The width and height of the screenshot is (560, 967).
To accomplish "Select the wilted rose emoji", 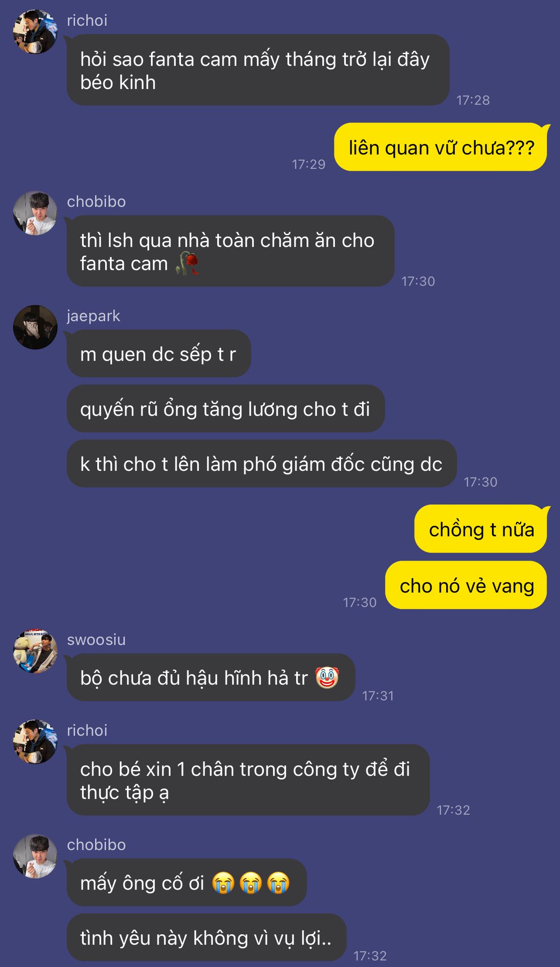I will click(x=187, y=263).
